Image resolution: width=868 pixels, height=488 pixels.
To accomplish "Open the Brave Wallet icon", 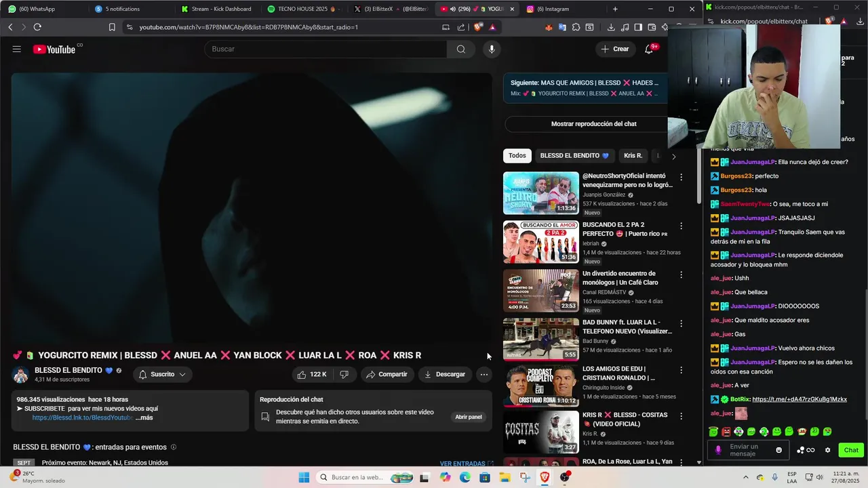I will [x=652, y=27].
